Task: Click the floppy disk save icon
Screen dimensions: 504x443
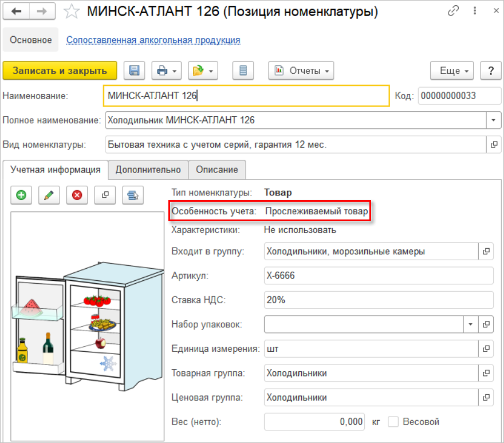Action: point(135,70)
